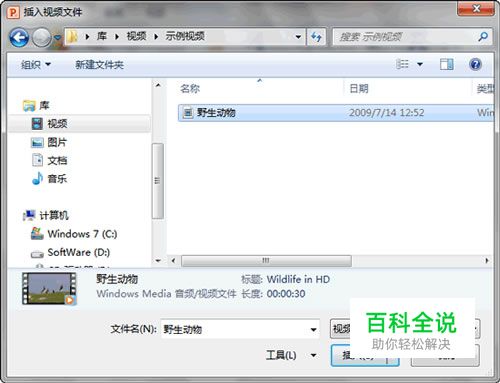Click the PowerPoint icon in title bar
Image resolution: width=500 pixels, height=383 pixels.
point(13,13)
